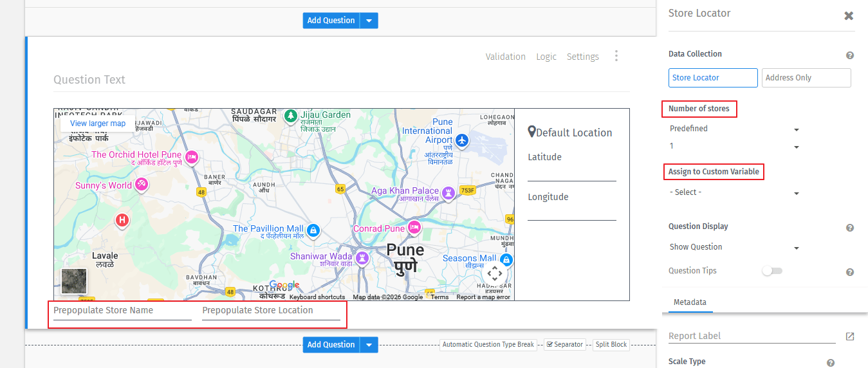Expand the Assign to Custom Variable dropdown
This screenshot has width=868, height=368.
(734, 192)
